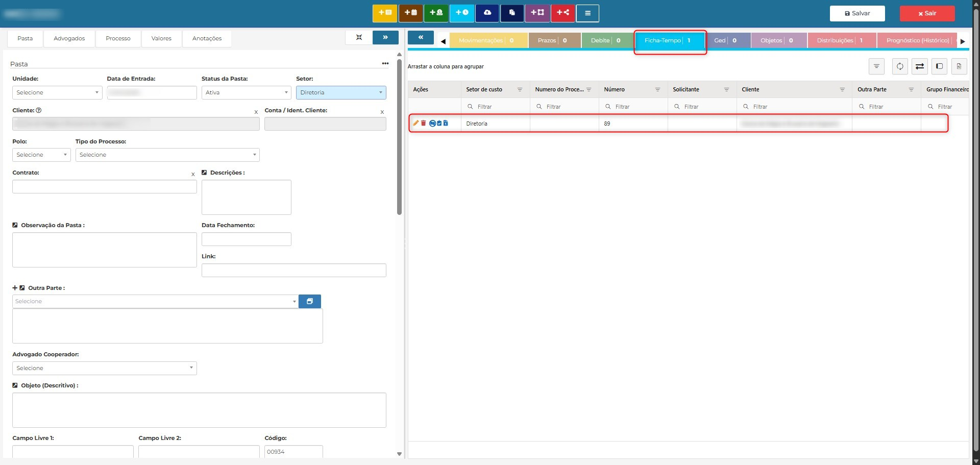Click the cloud upload button
Screen dimensions: 980x465
pyautogui.click(x=487, y=13)
